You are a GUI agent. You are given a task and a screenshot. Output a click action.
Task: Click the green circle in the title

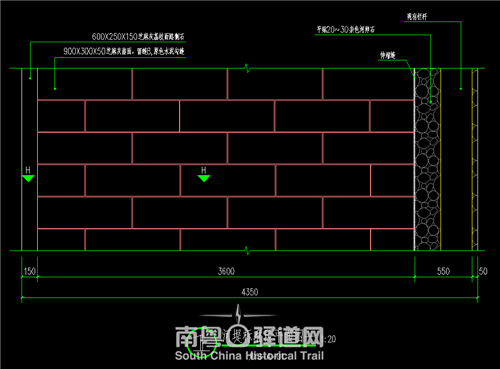point(201,342)
